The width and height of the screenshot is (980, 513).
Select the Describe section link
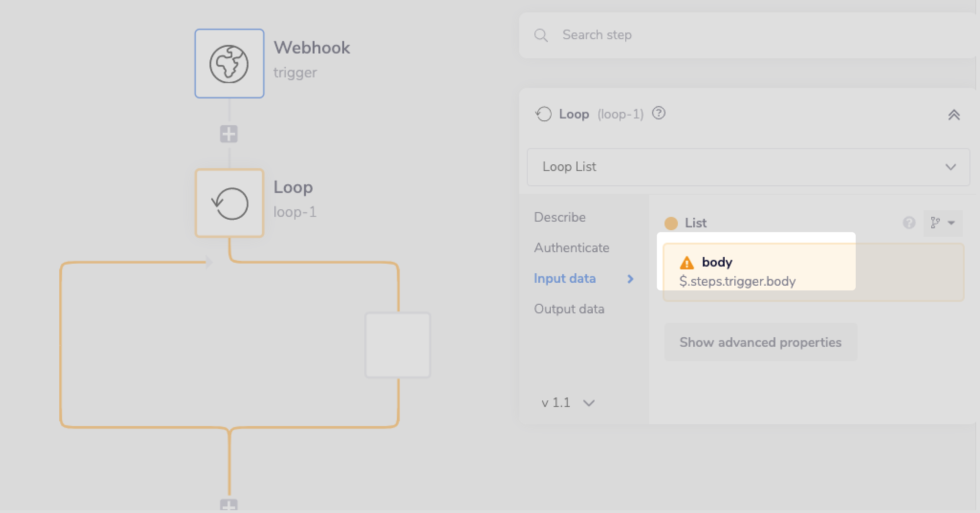click(561, 217)
